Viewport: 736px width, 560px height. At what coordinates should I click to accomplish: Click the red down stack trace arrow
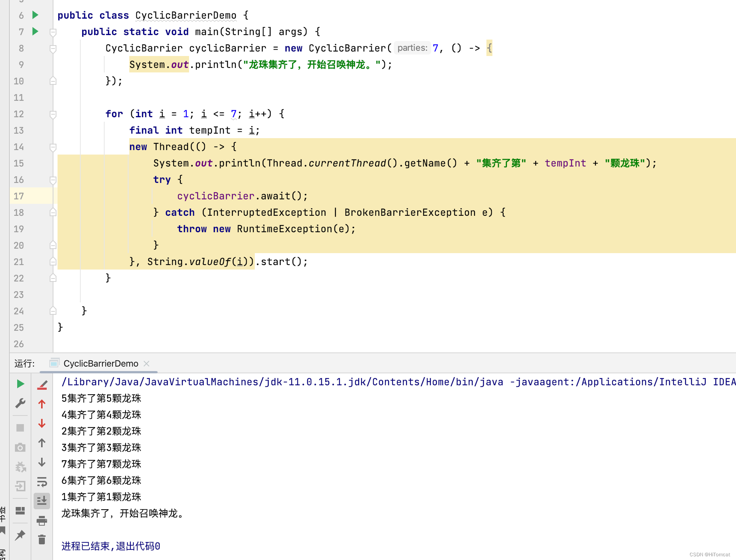pyautogui.click(x=42, y=423)
